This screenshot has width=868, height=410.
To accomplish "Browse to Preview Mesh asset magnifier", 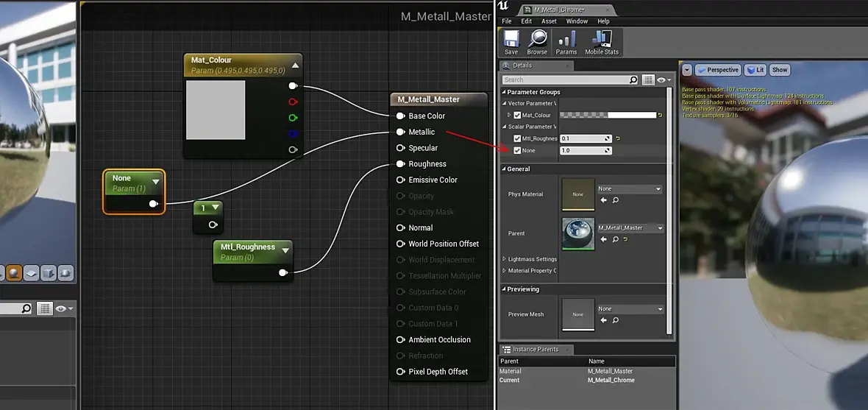I will pyautogui.click(x=615, y=320).
